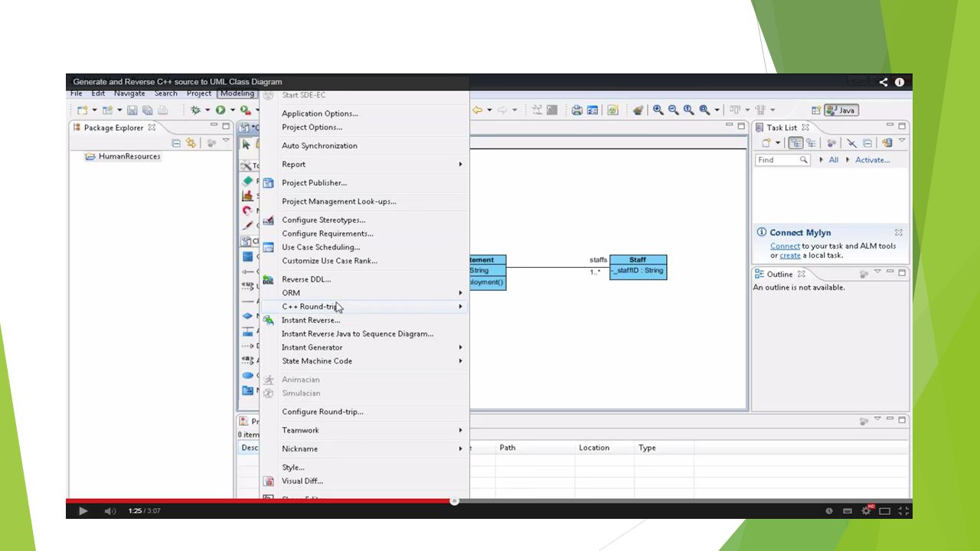Select Configure Round-trip... entry
The width and height of the screenshot is (980, 551).
[364, 412]
